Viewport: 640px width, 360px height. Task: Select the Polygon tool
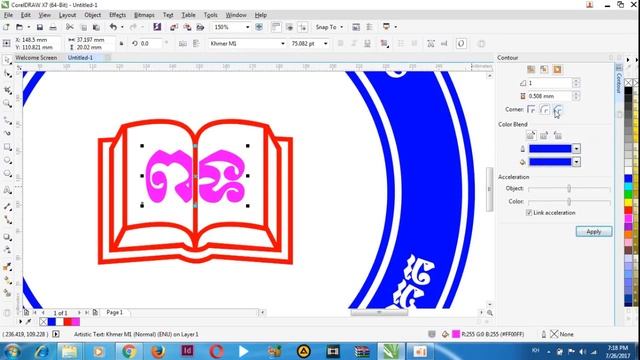pyautogui.click(x=7, y=174)
